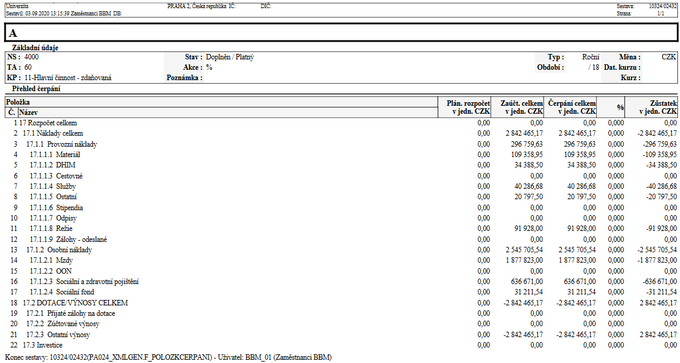The height and width of the screenshot is (363, 680).
Task: Click the 'Období :' label
Action: point(550,67)
